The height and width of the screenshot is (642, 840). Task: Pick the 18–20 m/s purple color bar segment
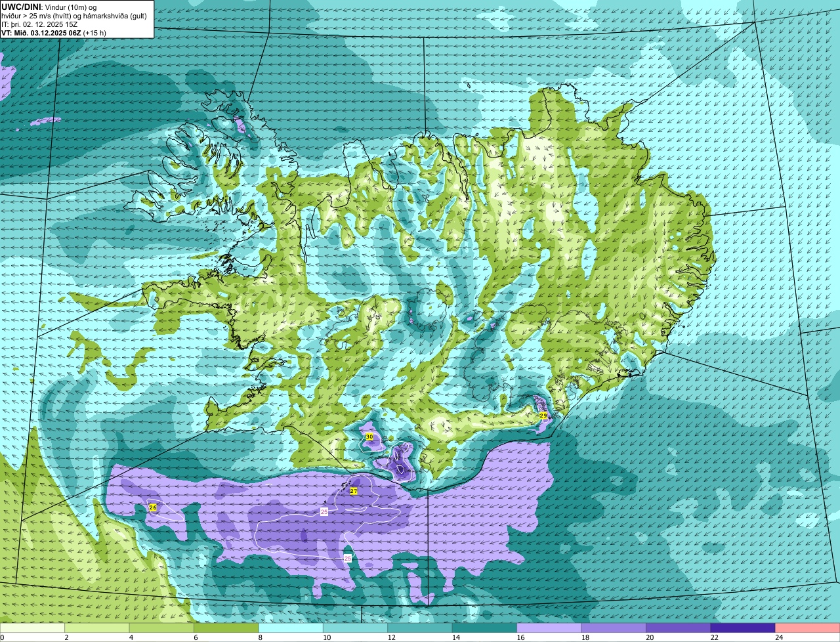point(614,628)
